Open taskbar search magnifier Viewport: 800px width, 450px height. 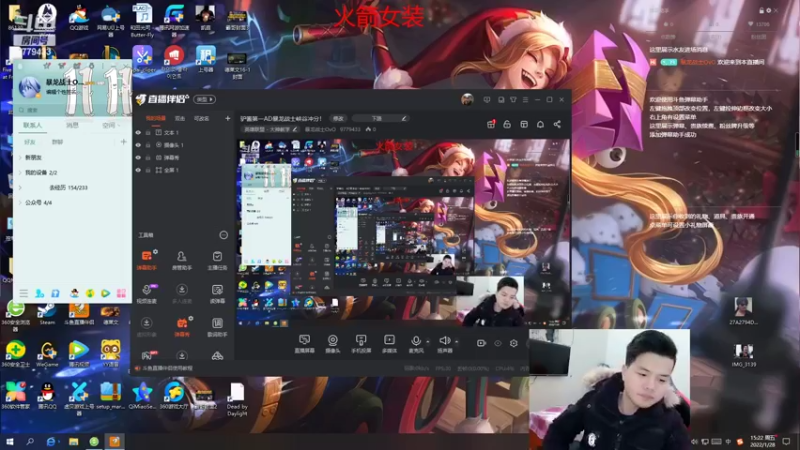tap(30, 442)
